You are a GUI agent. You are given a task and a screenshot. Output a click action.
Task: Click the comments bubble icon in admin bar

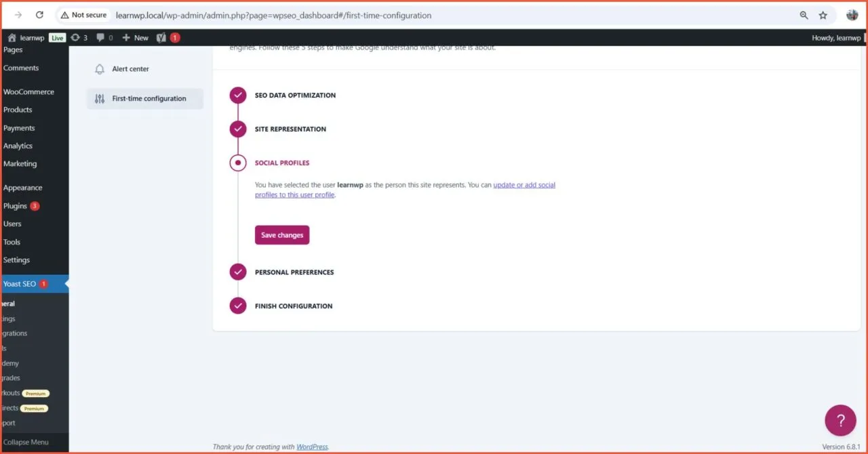coord(100,37)
